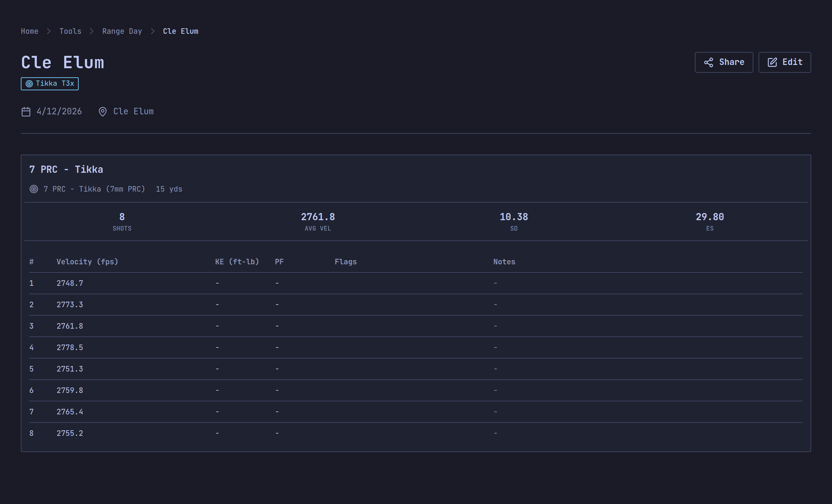Open Tools breadcrumb link
The image size is (832, 504).
point(70,31)
